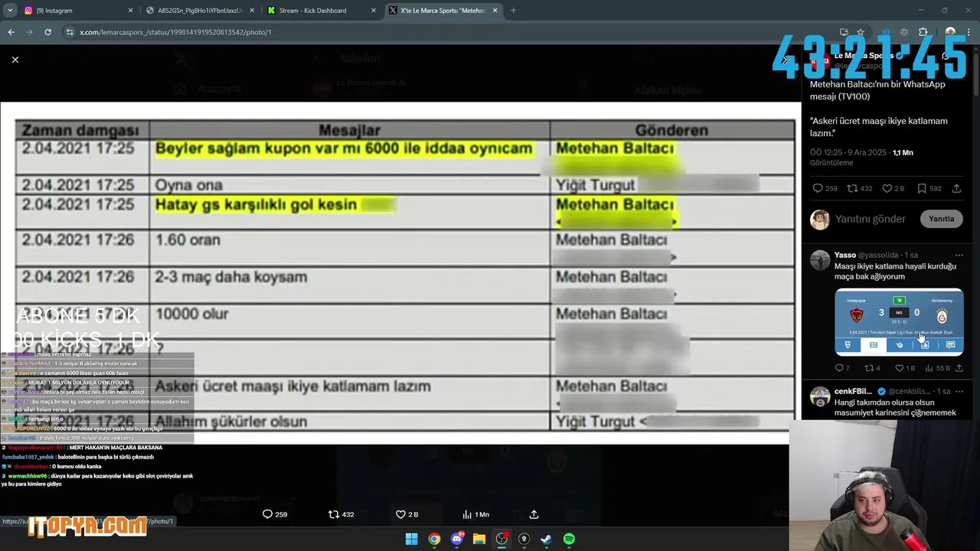Select the Le Marca Sports X tab
The width and height of the screenshot is (980, 551).
[x=443, y=11]
